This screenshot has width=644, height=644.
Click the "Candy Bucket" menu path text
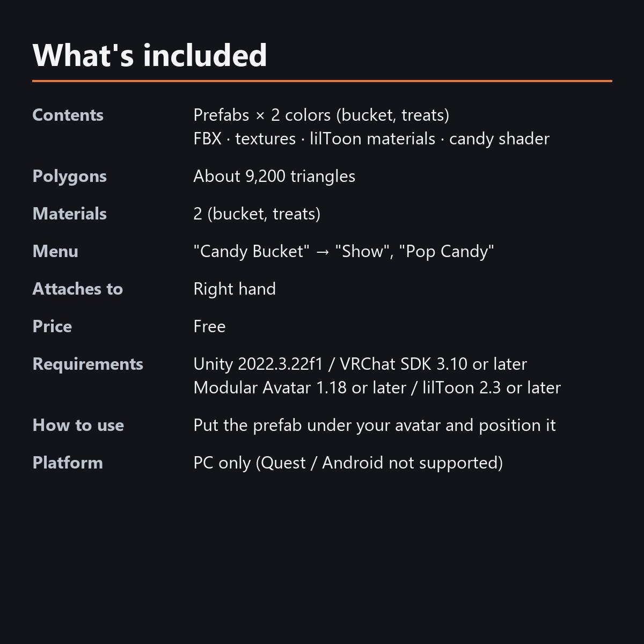pyautogui.click(x=343, y=251)
